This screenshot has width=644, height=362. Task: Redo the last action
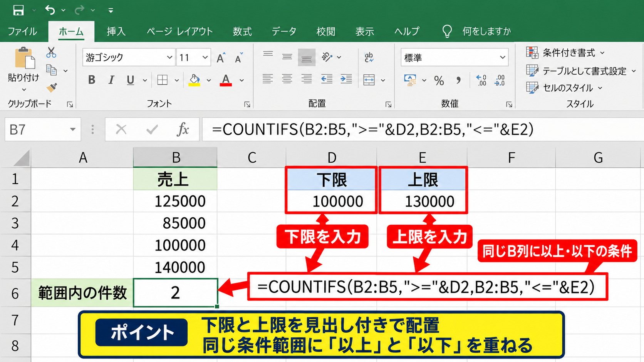[x=79, y=10]
